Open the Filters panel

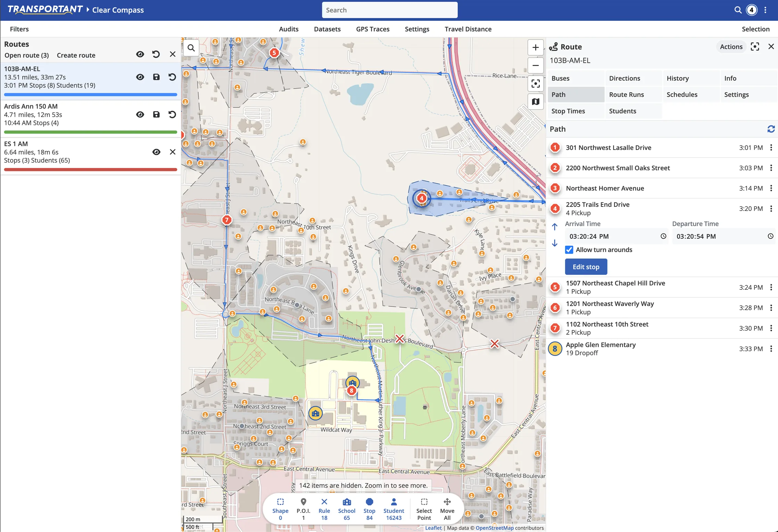tap(19, 29)
